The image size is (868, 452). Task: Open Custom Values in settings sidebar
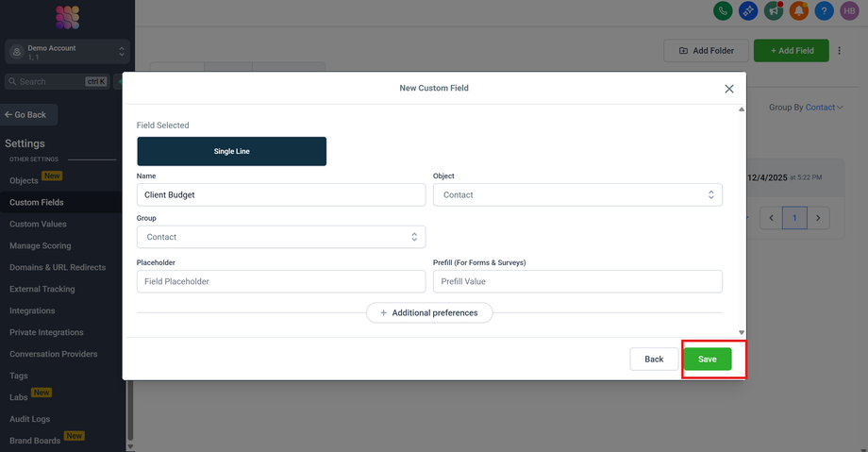click(38, 225)
